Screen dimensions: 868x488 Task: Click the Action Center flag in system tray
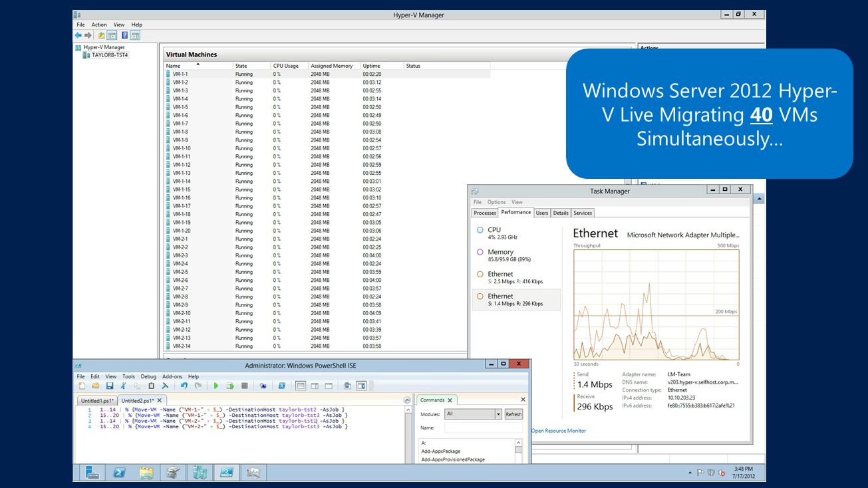[x=700, y=473]
